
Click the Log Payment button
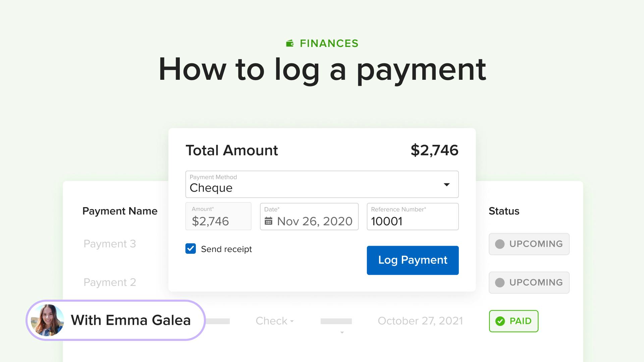(413, 260)
